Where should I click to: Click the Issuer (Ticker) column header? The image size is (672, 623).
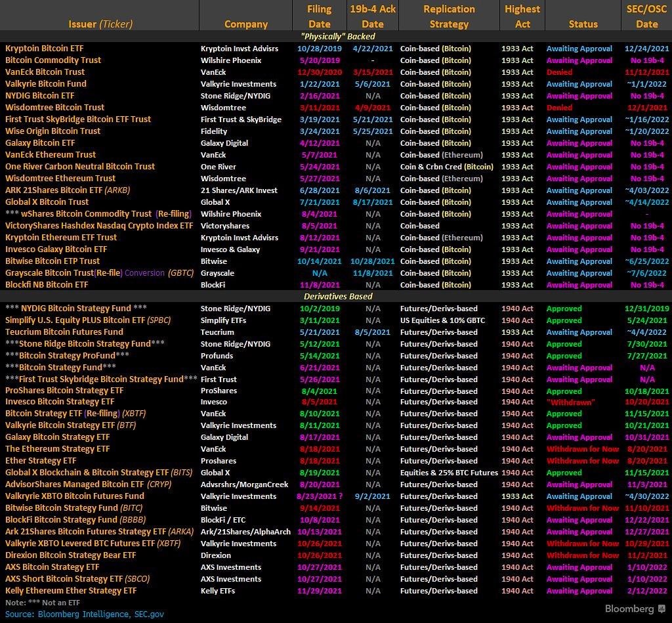click(x=100, y=24)
